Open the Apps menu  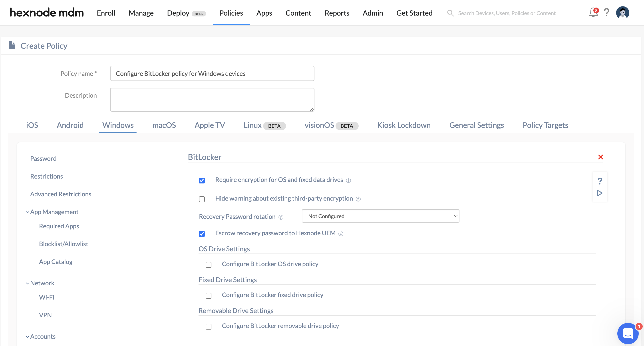coord(264,13)
